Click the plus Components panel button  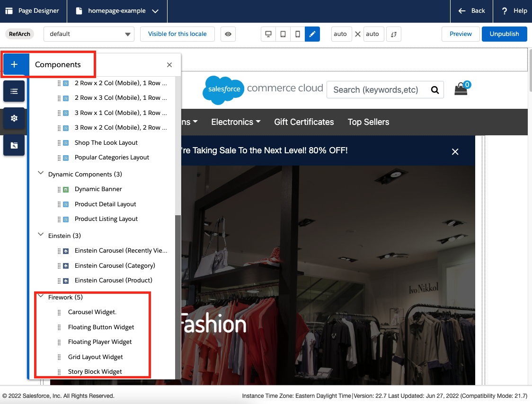pyautogui.click(x=14, y=65)
